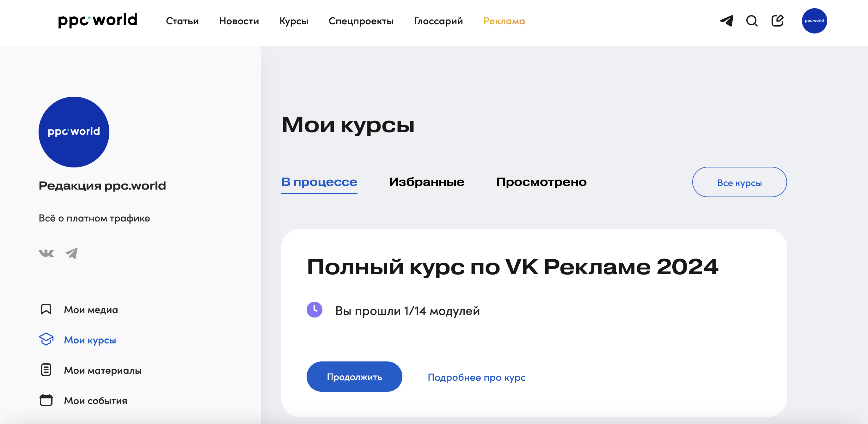Open Курсы in the top navigation
The image size is (868, 424).
293,21
